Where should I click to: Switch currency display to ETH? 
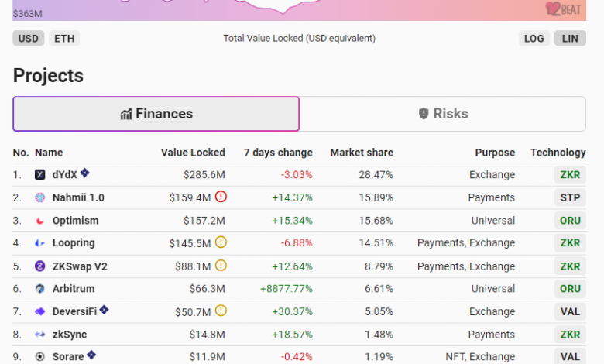coord(64,38)
